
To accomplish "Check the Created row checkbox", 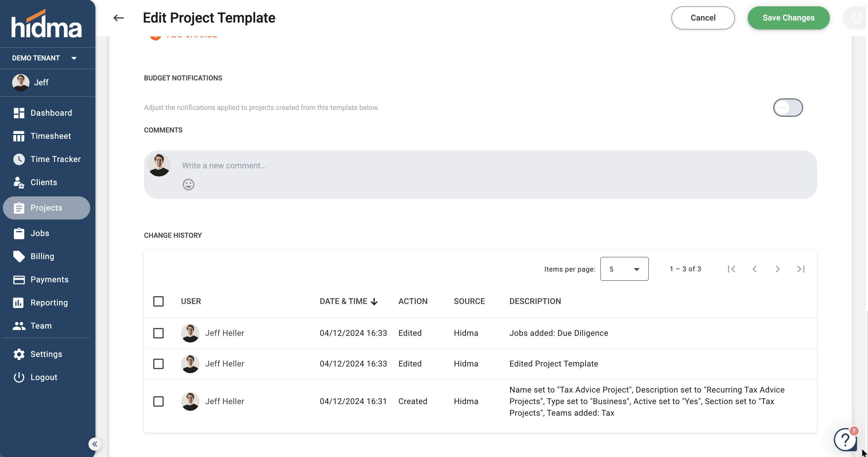I will [x=158, y=401].
